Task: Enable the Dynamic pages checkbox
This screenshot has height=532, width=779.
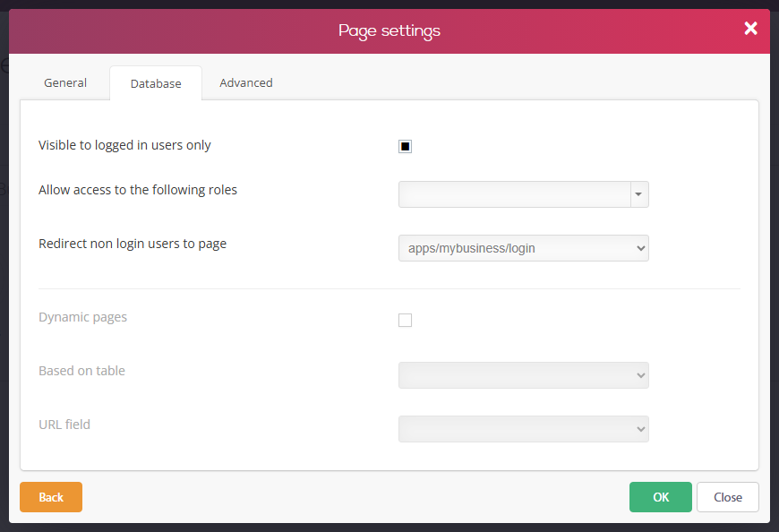Action: click(405, 321)
